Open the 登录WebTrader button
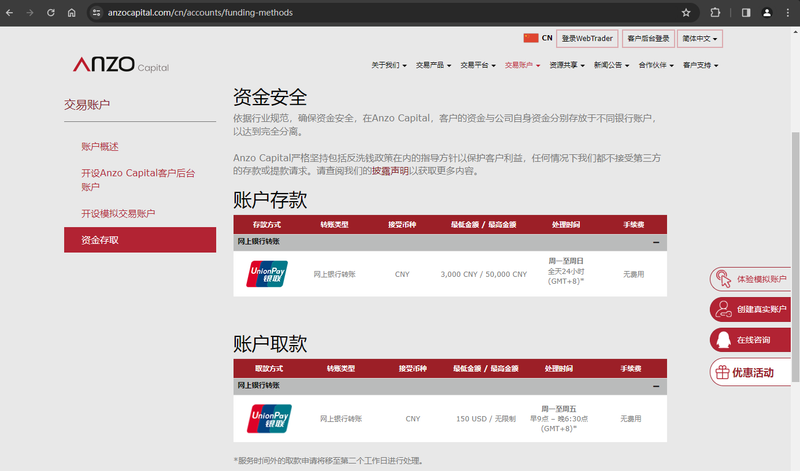This screenshot has width=800, height=471. coord(587,39)
